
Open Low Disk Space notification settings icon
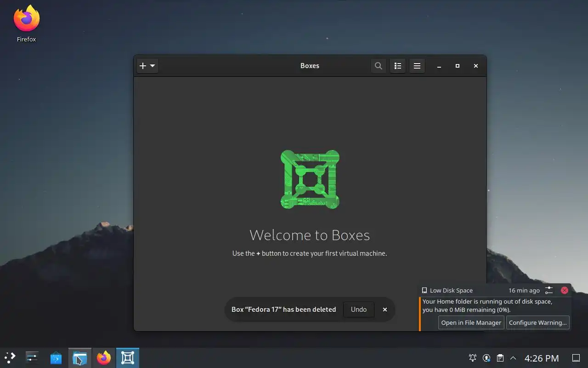coord(549,290)
